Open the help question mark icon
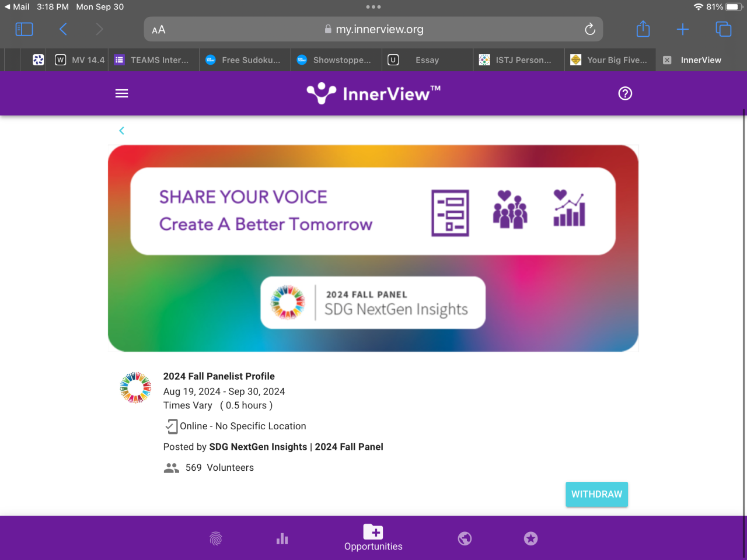This screenshot has width=747, height=560. pos(625,93)
